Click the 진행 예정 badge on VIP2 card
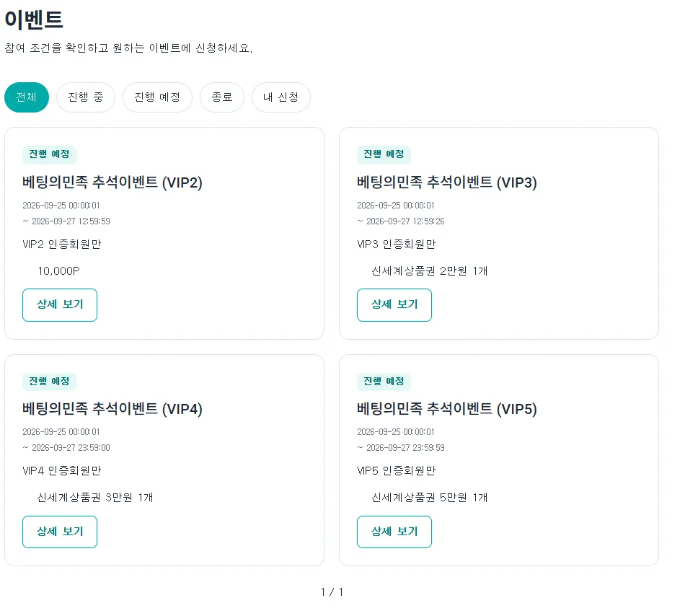Screen dimensions: 698x616 point(50,154)
